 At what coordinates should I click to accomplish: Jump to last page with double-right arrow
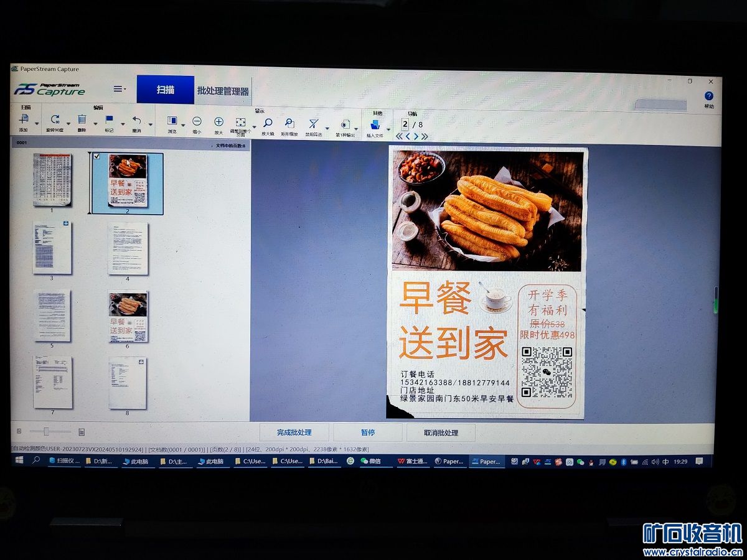click(x=425, y=136)
